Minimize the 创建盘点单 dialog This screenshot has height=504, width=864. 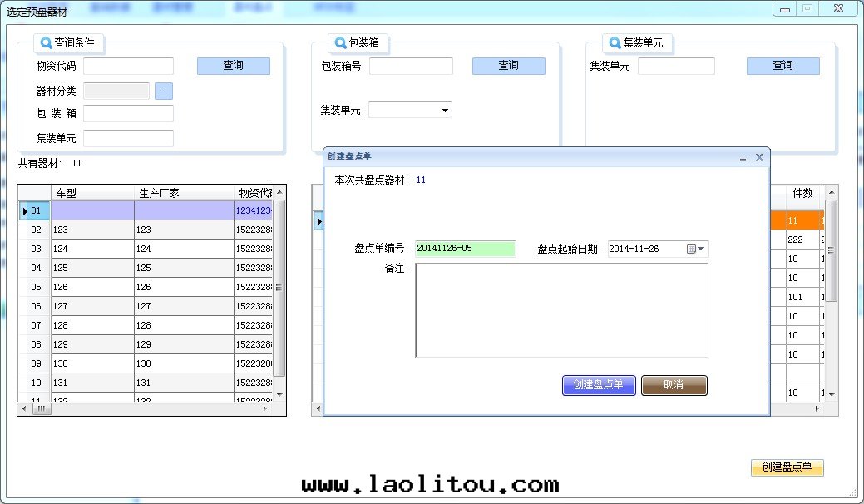point(743,156)
